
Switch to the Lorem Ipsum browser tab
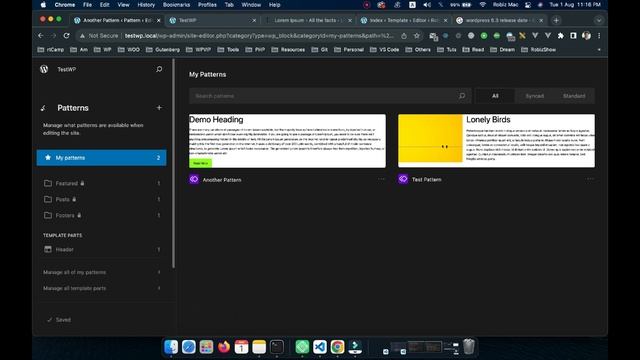[x=308, y=20]
